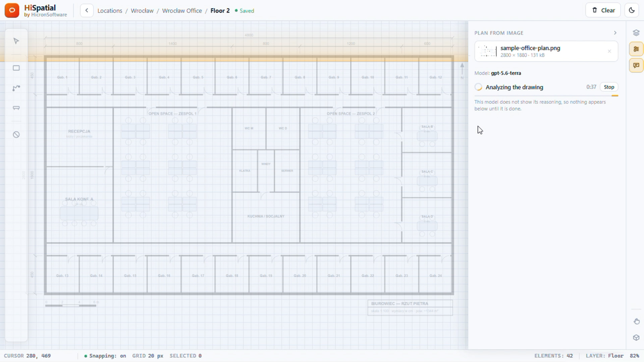This screenshot has width=644, height=362.
Task: Click LAYER: Floor status entry
Action: point(604,356)
